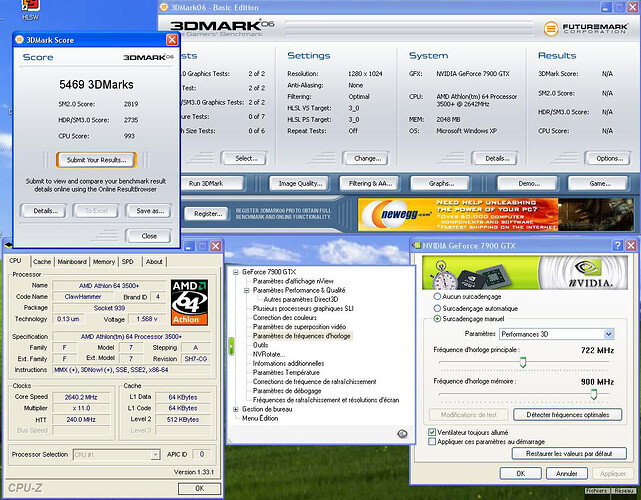Image resolution: width=641 pixels, height=500 pixels.
Task: Open the Memory tab in CPU-Z
Action: (104, 261)
